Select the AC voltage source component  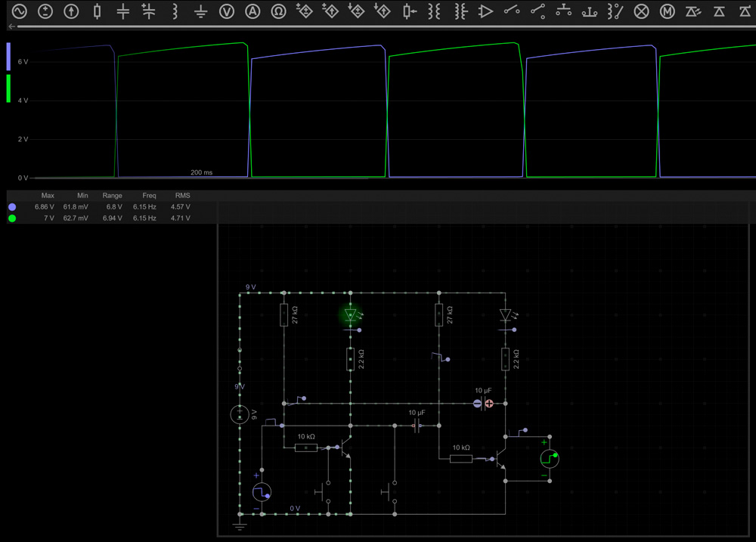(18, 11)
